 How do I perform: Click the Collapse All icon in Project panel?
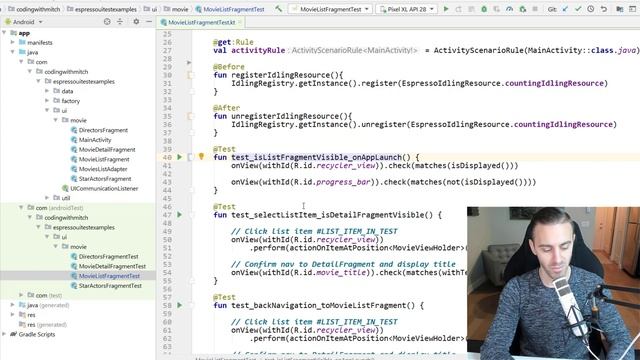(x=120, y=22)
